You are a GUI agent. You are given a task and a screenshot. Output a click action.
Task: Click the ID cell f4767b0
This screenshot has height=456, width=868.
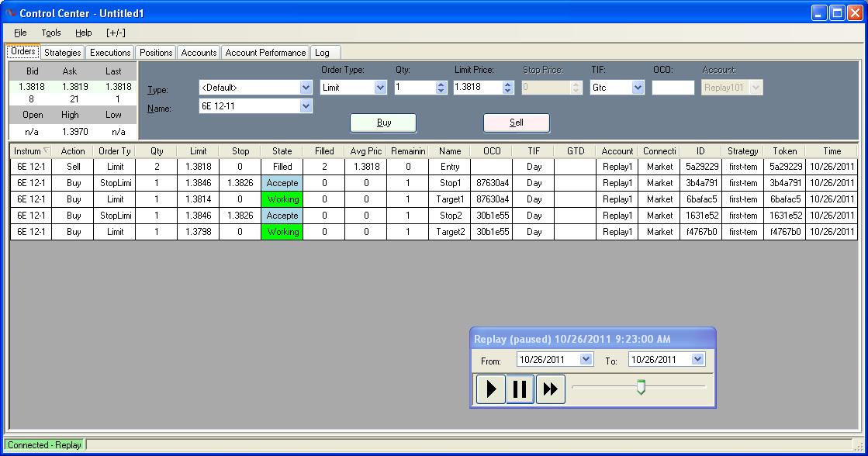click(700, 232)
